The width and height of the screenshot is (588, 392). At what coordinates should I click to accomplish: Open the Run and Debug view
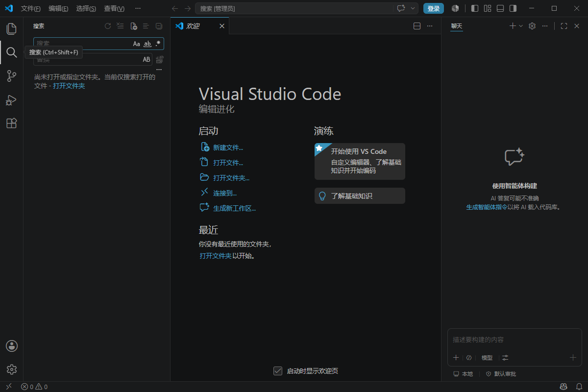click(x=11, y=100)
